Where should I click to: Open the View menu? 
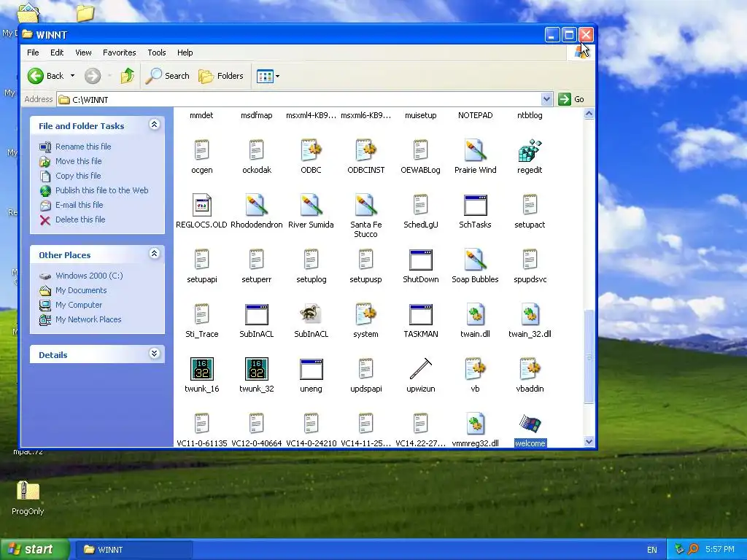83,52
